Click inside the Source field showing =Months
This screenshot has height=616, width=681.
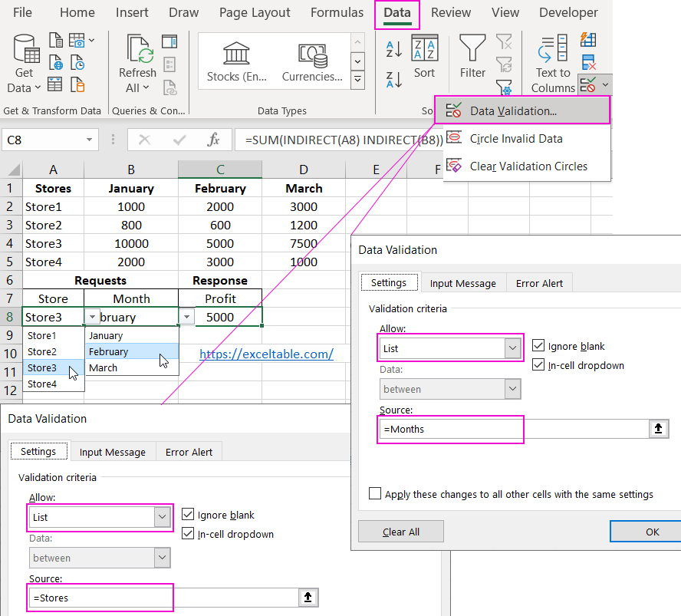click(450, 429)
